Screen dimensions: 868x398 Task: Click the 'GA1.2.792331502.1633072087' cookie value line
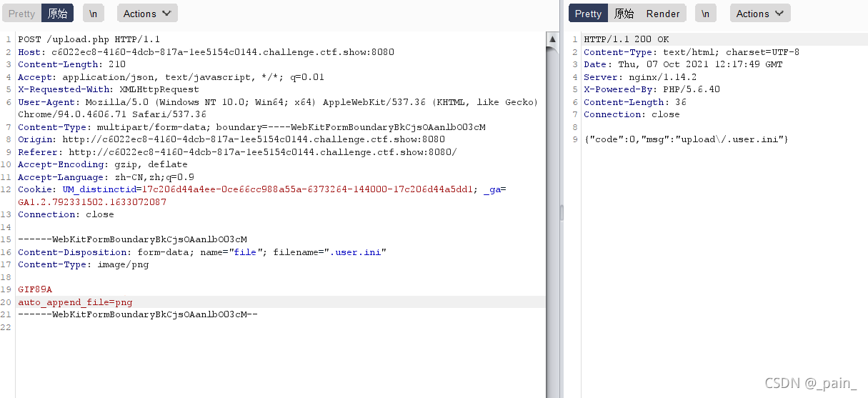[x=92, y=202]
